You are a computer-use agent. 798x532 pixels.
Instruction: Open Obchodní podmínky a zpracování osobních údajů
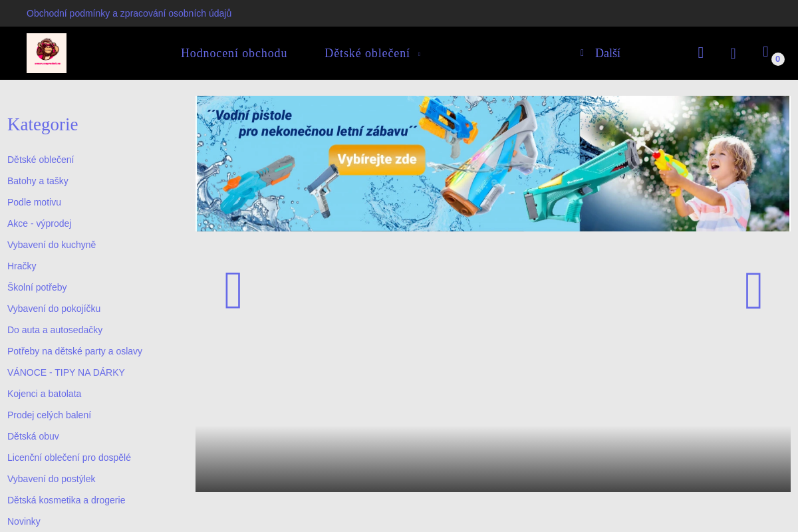click(x=129, y=13)
